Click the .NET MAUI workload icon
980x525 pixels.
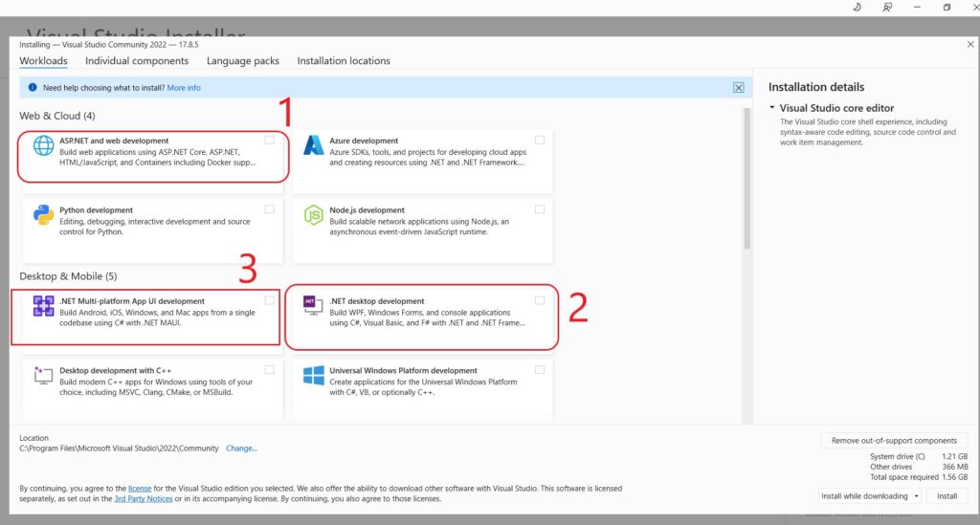click(44, 306)
